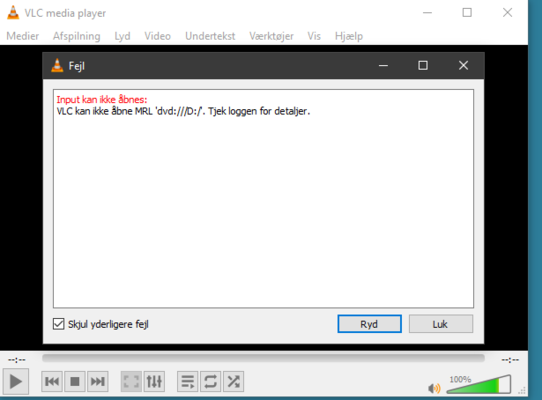Viewport: 542px width, 400px height.
Task: Open the Afspilning menu
Action: 76,36
